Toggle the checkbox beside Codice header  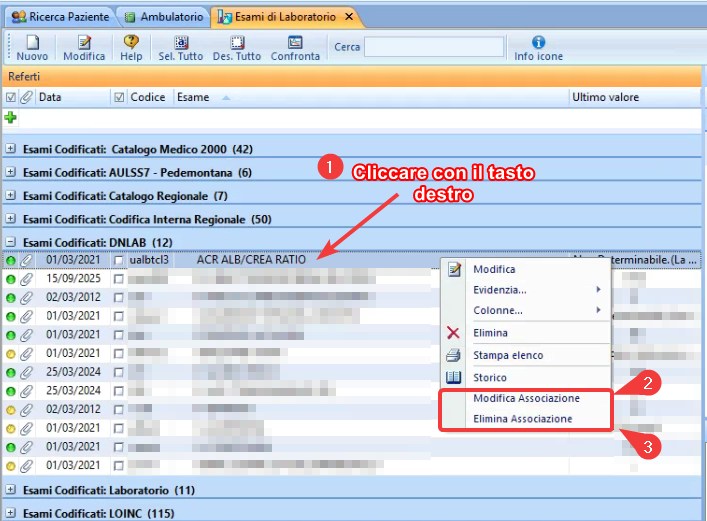coord(119,97)
